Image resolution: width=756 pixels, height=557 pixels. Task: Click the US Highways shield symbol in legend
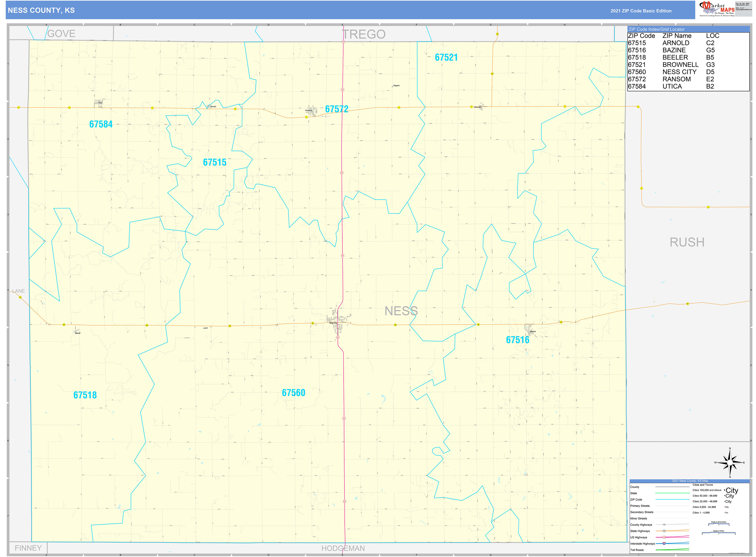coord(664,537)
